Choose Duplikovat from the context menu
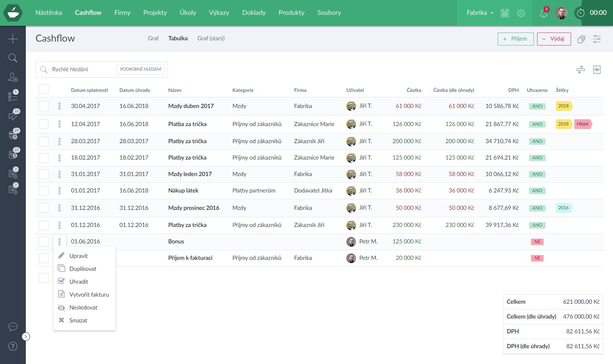This screenshot has height=364, width=613. 83,269
